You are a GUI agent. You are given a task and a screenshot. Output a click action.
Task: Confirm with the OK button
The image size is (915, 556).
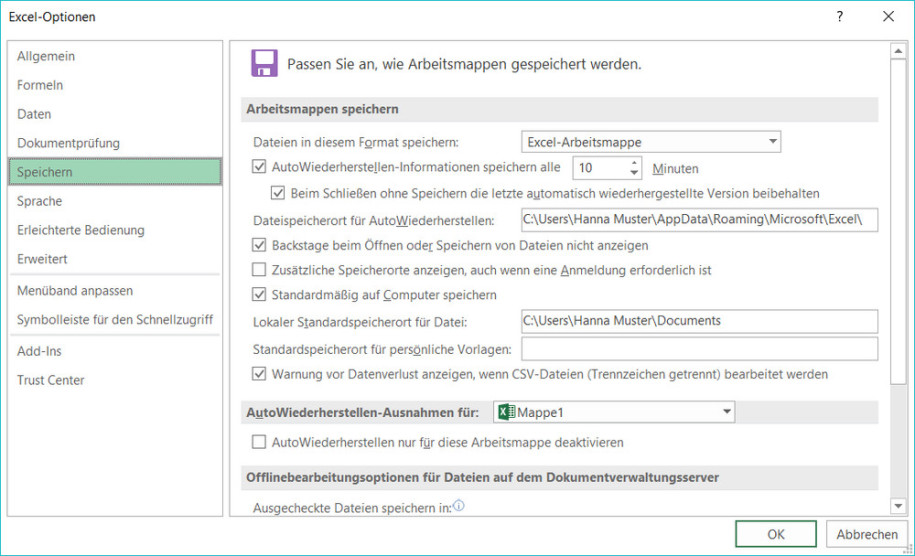pyautogui.click(x=776, y=534)
